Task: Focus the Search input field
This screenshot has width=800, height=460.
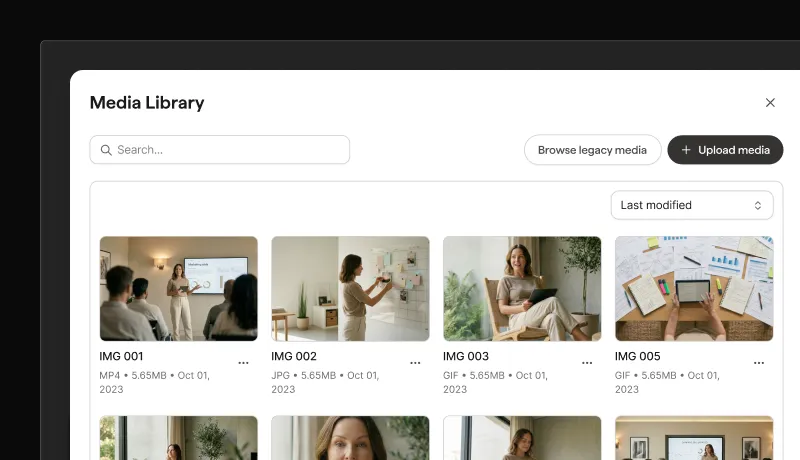Action: coord(219,149)
